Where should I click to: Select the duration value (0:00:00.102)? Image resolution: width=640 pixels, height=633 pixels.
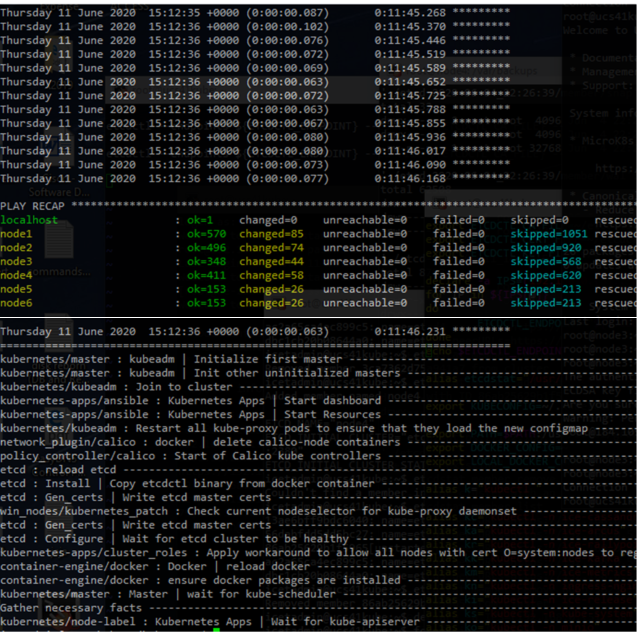[x=287, y=27]
